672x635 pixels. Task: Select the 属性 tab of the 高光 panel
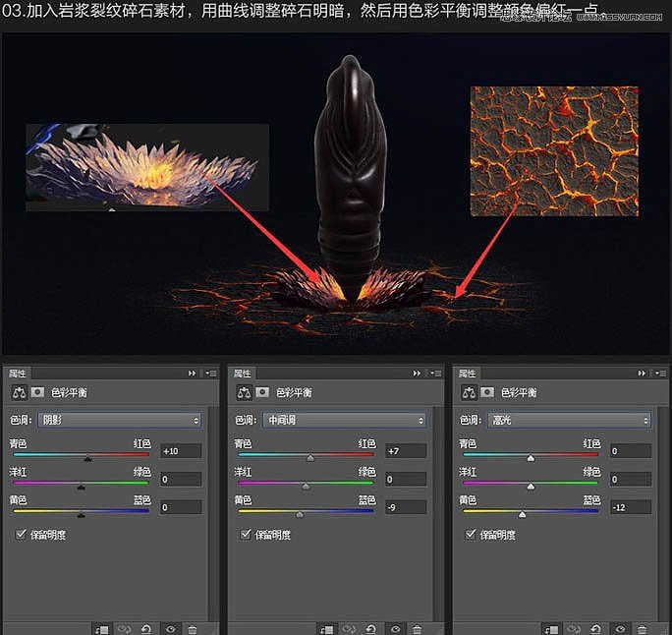[467, 374]
